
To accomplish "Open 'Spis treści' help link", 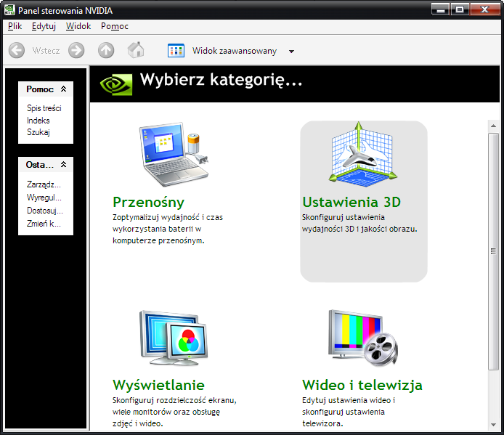I will click(44, 108).
